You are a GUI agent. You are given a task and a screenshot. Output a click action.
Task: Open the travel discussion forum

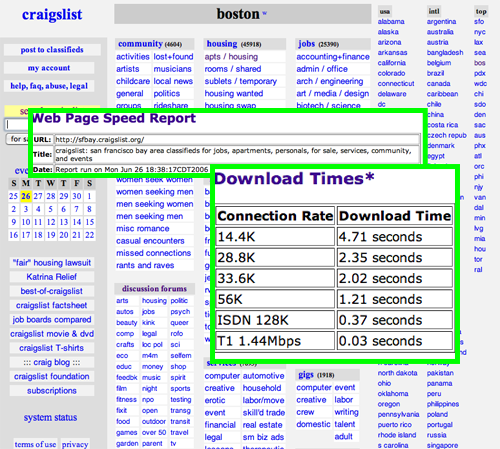(x=179, y=433)
